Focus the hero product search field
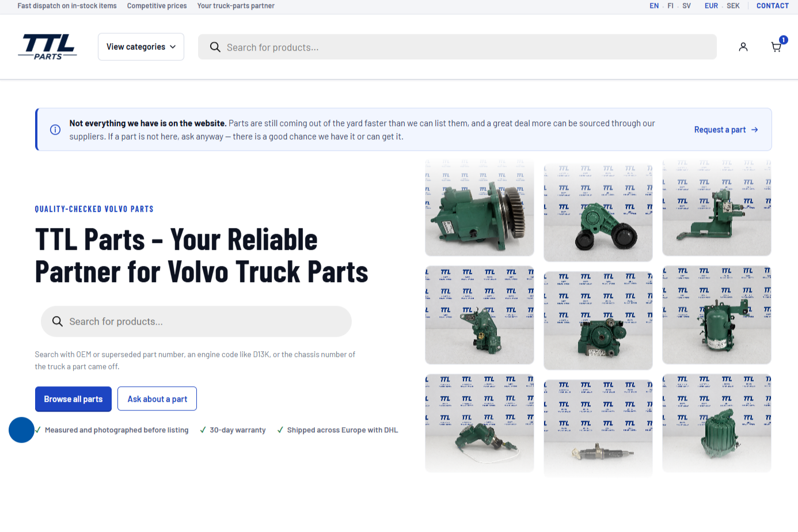This screenshot has height=532, width=798. coord(196,321)
